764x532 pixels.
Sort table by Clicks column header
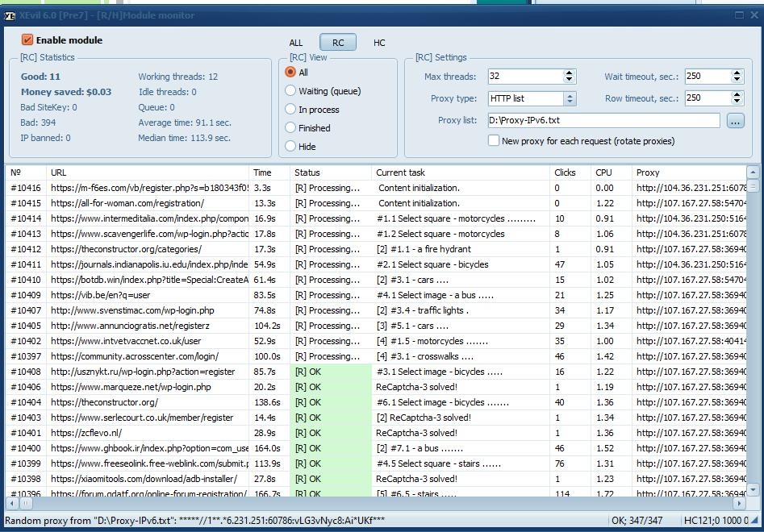tap(565, 172)
